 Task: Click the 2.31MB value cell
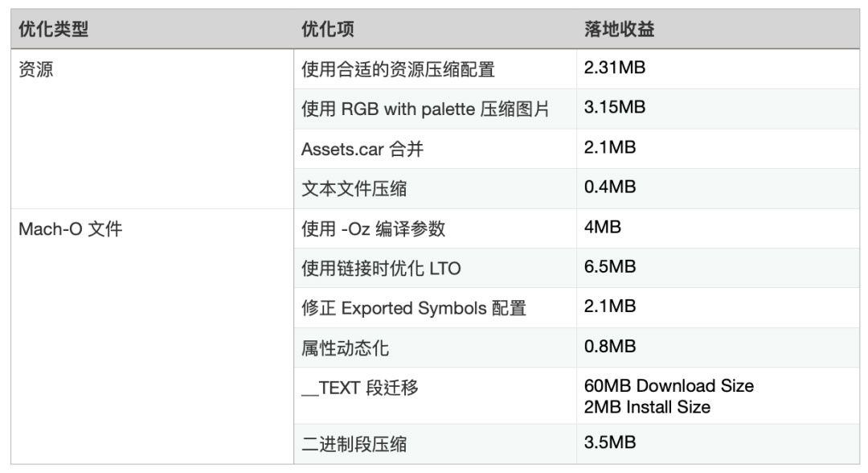click(x=615, y=68)
